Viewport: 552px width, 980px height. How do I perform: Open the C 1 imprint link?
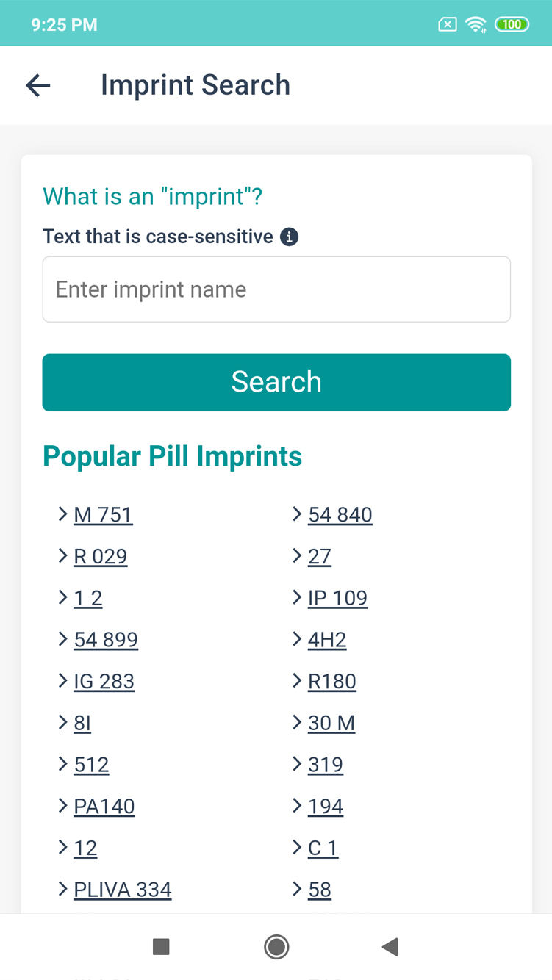pyautogui.click(x=323, y=849)
